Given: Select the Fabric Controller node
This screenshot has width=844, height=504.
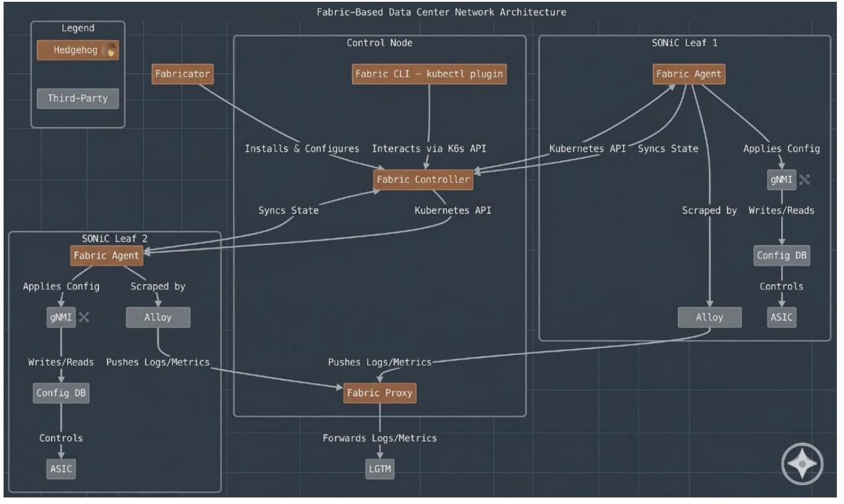Looking at the screenshot, I should click(x=423, y=179).
